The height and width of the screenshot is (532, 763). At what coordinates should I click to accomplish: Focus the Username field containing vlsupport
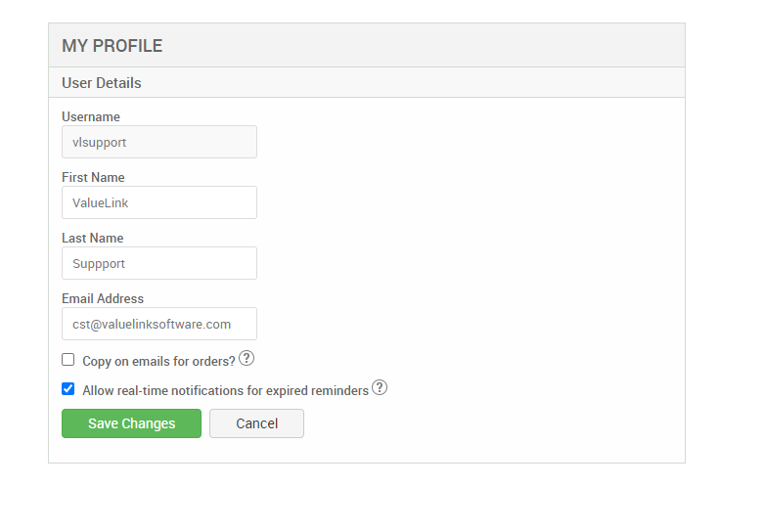pos(159,142)
